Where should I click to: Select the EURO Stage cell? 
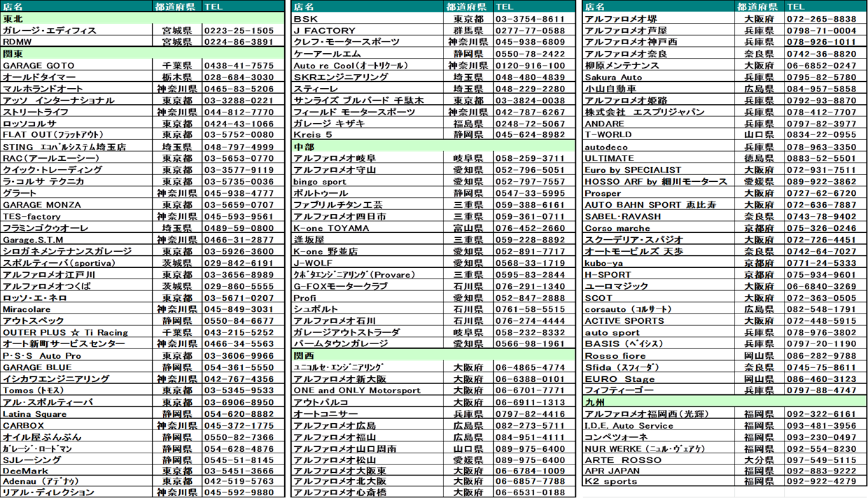point(659,379)
